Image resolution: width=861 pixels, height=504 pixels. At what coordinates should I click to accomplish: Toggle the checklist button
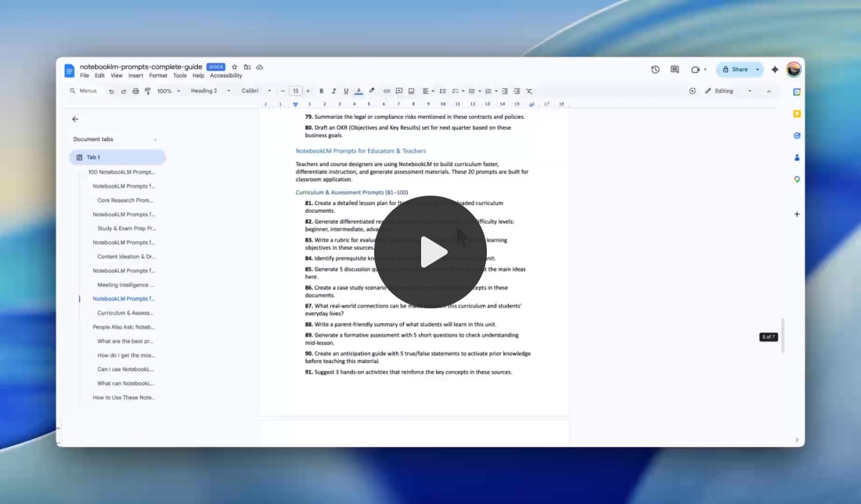pyautogui.click(x=456, y=91)
